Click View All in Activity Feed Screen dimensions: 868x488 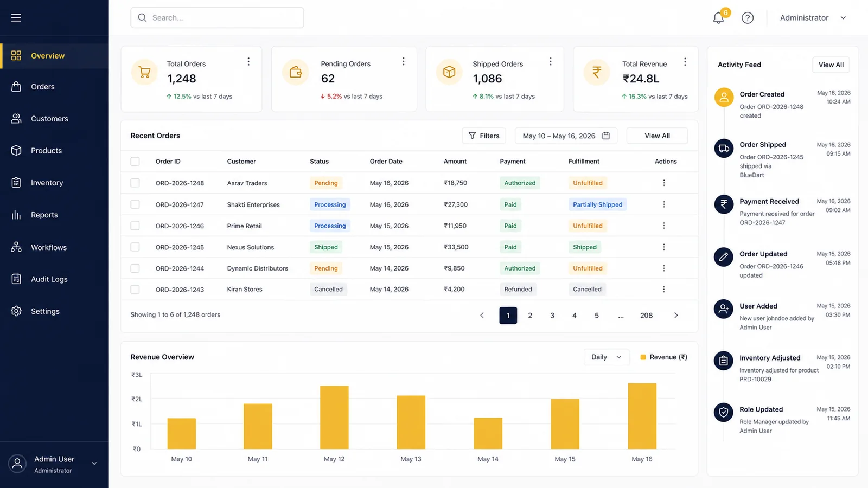click(831, 65)
